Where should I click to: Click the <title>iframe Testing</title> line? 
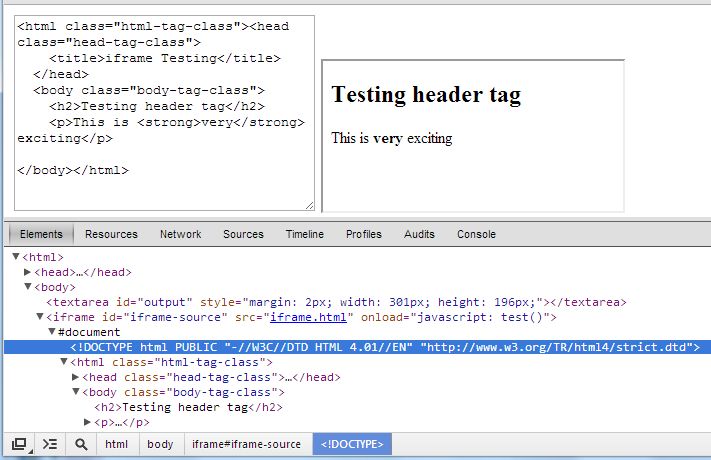(165, 59)
